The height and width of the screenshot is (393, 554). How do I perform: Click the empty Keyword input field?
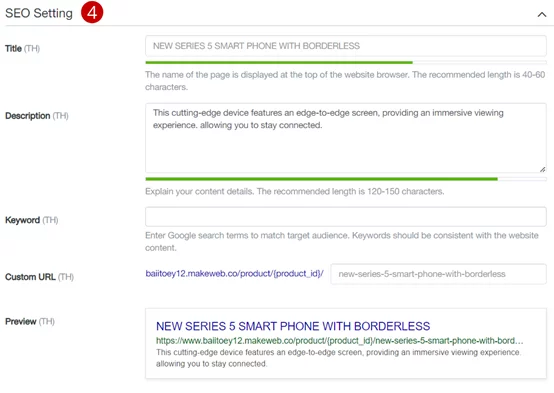click(x=346, y=217)
